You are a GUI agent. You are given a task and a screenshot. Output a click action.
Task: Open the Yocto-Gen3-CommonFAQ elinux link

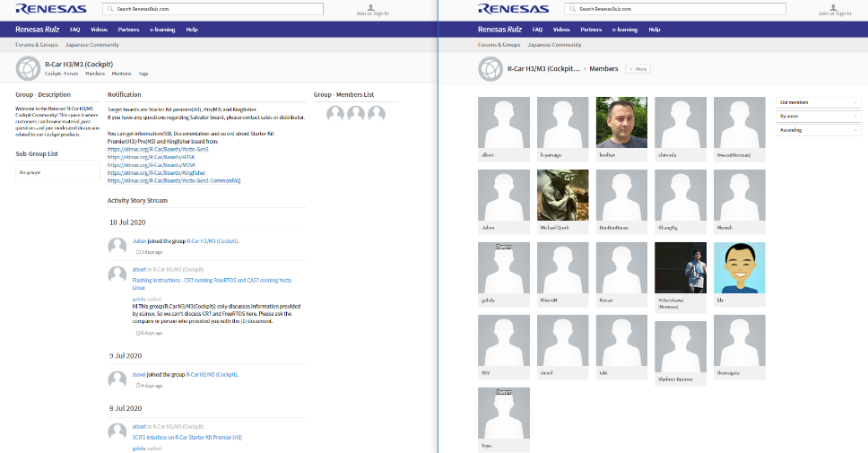pos(174,180)
